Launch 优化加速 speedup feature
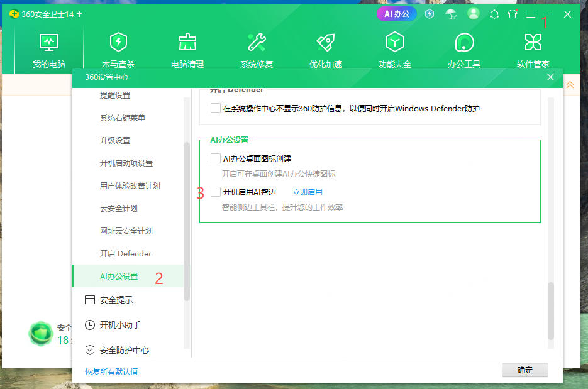The height and width of the screenshot is (389, 588). pyautogui.click(x=325, y=49)
